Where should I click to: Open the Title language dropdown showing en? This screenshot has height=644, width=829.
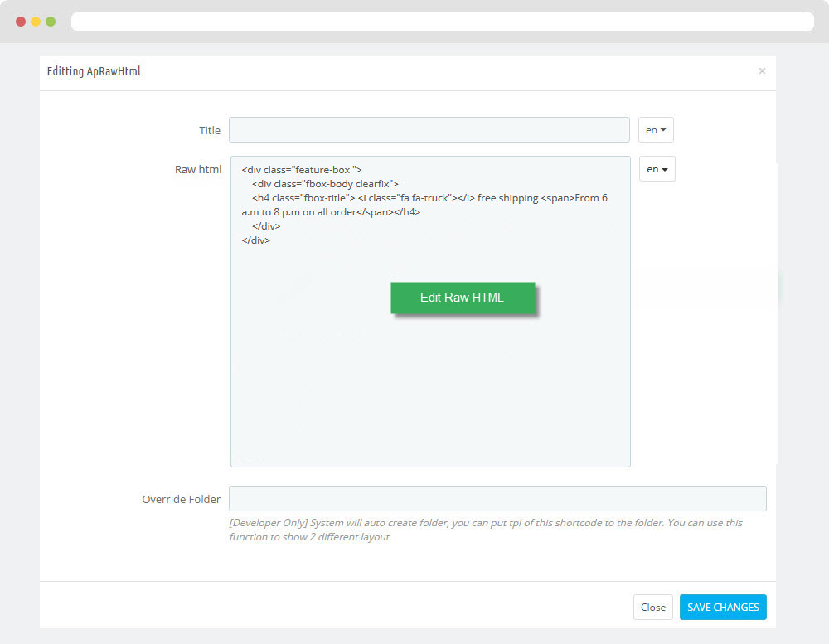click(656, 129)
